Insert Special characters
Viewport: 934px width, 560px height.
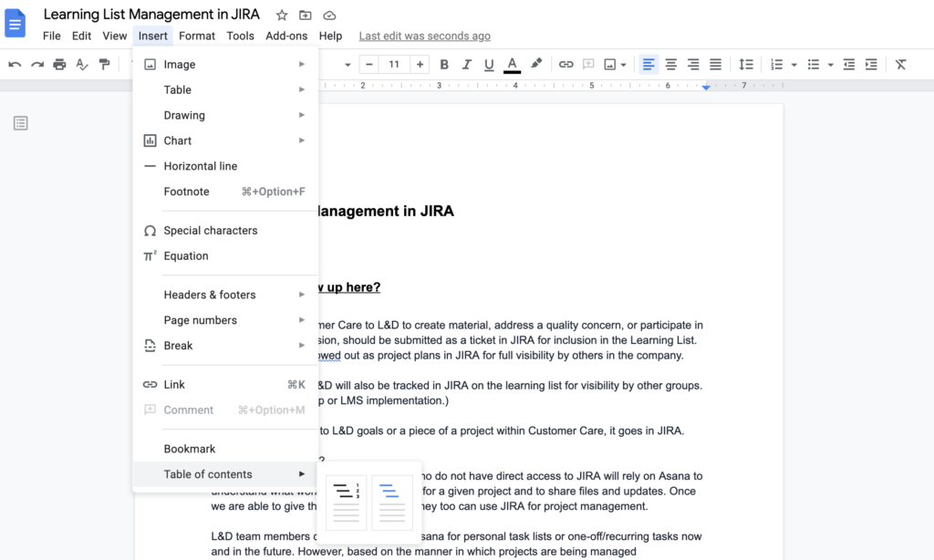click(x=225, y=231)
